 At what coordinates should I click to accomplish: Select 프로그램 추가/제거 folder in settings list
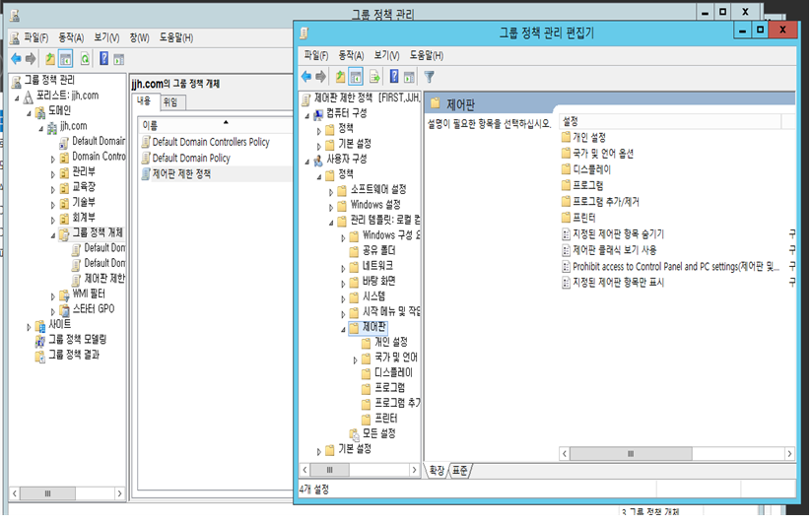click(600, 202)
